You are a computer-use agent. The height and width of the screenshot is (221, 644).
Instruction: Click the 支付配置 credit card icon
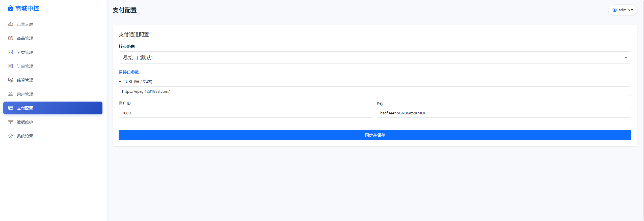coord(11,108)
